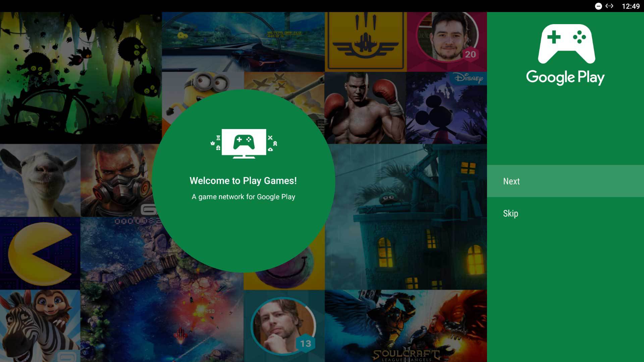Screen dimensions: 644x362
Task: Open the boxer game thumbnail
Action: pyautogui.click(x=365, y=108)
